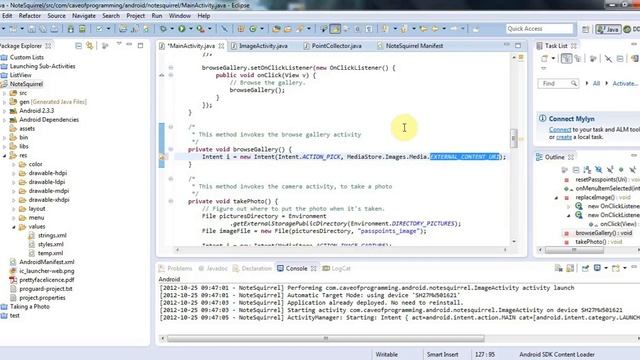Collapse the res folder in Package Explorer

[x=5, y=156]
